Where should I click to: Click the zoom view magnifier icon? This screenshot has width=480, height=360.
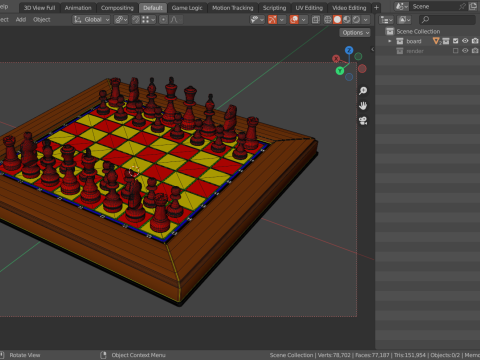coord(363,91)
